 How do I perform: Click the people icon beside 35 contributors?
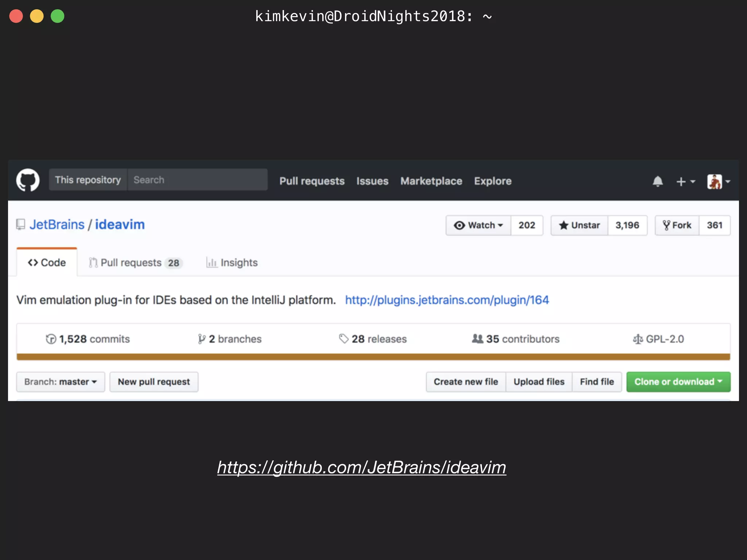pos(477,339)
